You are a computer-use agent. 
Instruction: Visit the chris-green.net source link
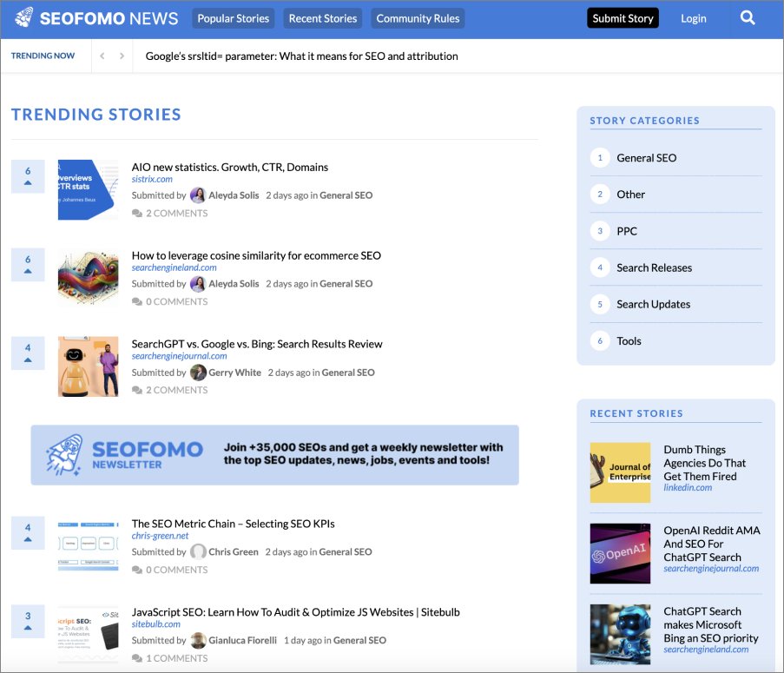160,536
